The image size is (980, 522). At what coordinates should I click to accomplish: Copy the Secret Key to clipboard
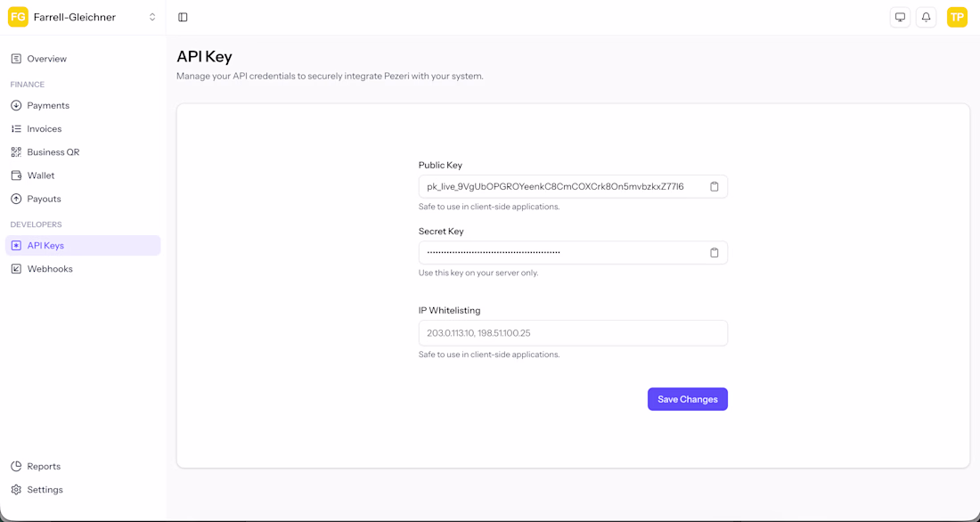pos(715,253)
